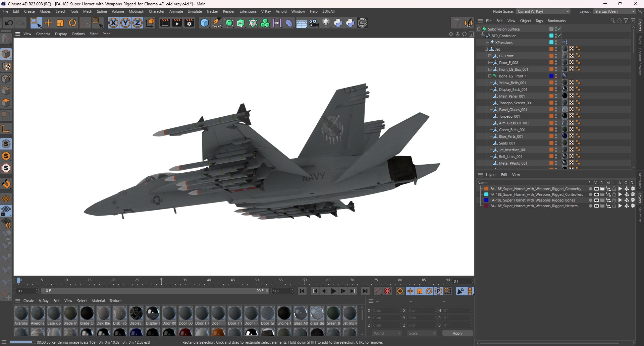Image resolution: width=644 pixels, height=346 pixels.
Task: Open Edit Render Settings icon
Action: [190, 23]
